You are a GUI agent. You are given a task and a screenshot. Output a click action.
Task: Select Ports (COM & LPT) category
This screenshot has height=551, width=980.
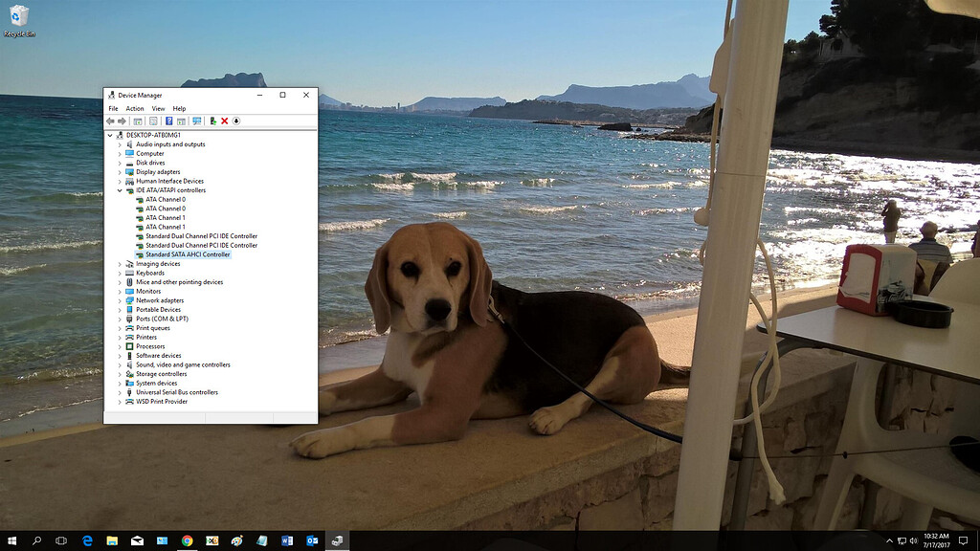[x=162, y=320]
